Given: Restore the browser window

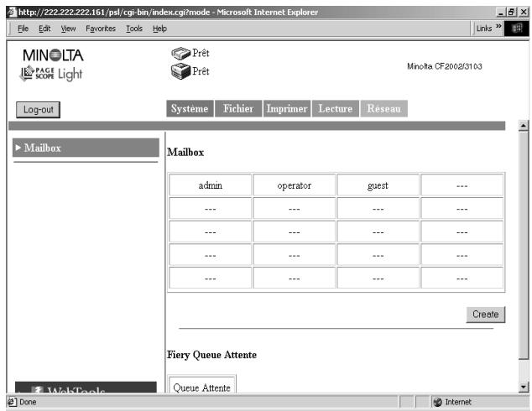Looking at the screenshot, I should point(511,13).
